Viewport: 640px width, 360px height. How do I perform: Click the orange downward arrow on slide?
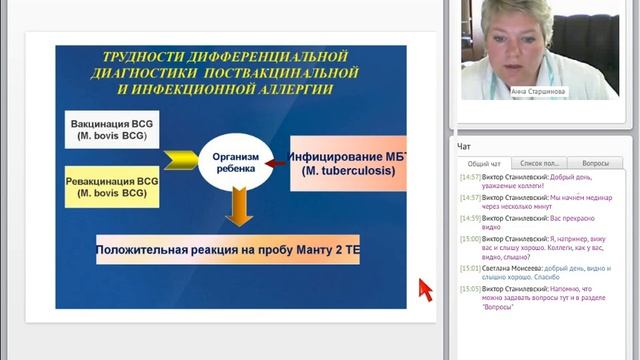(239, 207)
